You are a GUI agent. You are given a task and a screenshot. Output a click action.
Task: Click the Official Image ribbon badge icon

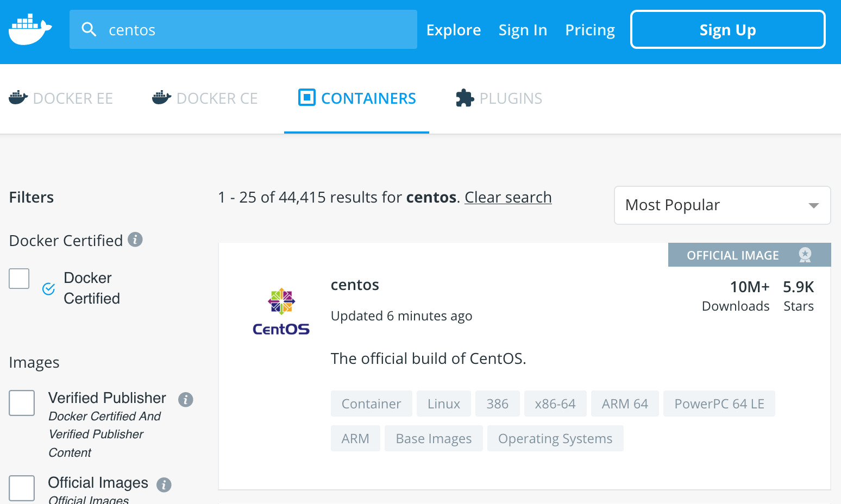click(805, 255)
